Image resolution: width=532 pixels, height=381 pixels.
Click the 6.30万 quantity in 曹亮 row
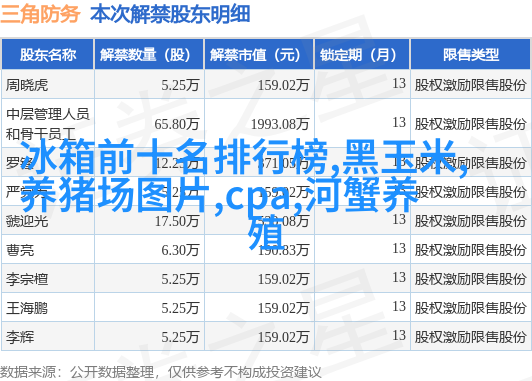click(x=180, y=250)
